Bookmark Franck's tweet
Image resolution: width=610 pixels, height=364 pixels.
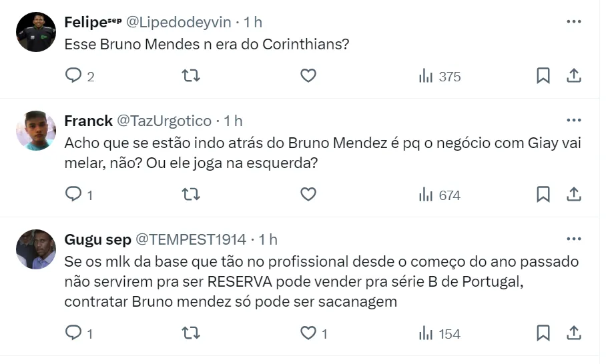[x=543, y=195]
